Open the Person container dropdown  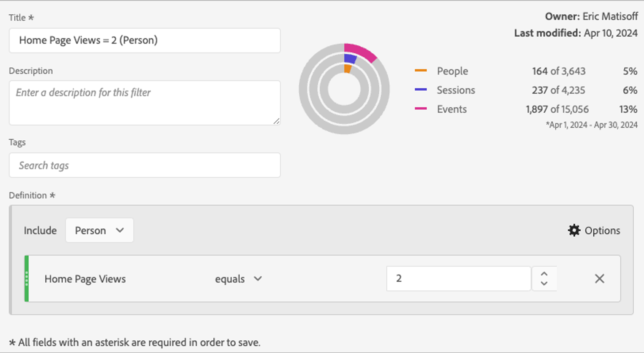coord(99,230)
